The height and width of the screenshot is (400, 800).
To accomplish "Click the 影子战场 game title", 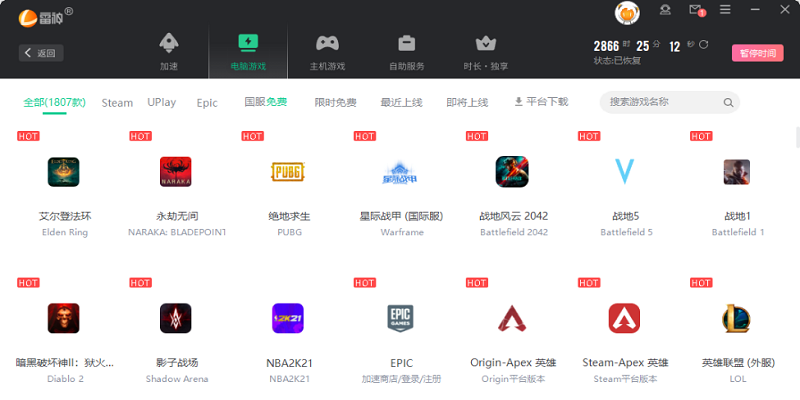I will point(177,363).
